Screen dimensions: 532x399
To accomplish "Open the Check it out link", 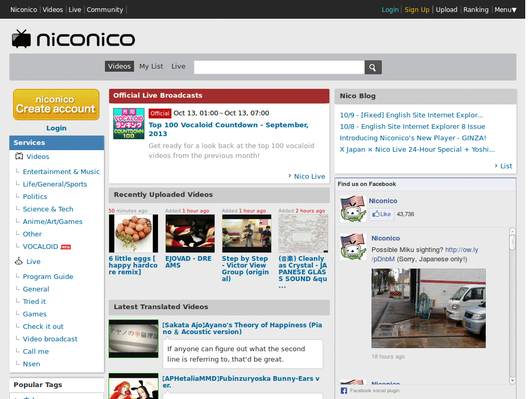I will 43,326.
